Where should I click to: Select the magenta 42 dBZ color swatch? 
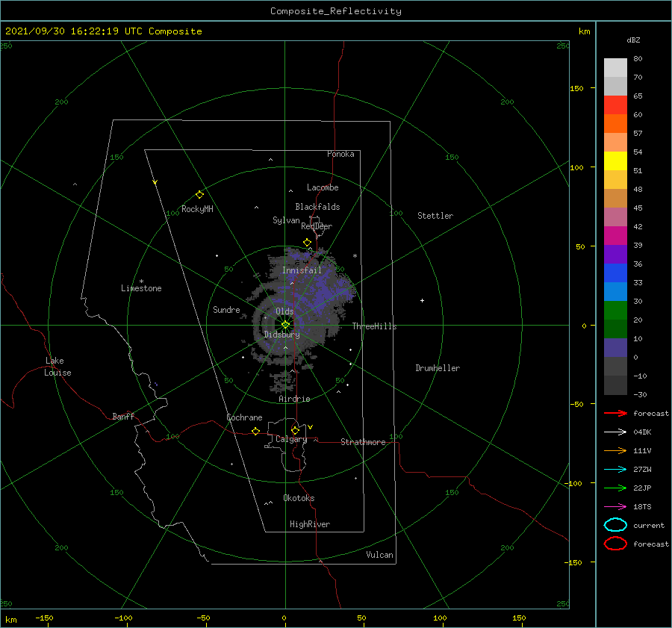615,235
